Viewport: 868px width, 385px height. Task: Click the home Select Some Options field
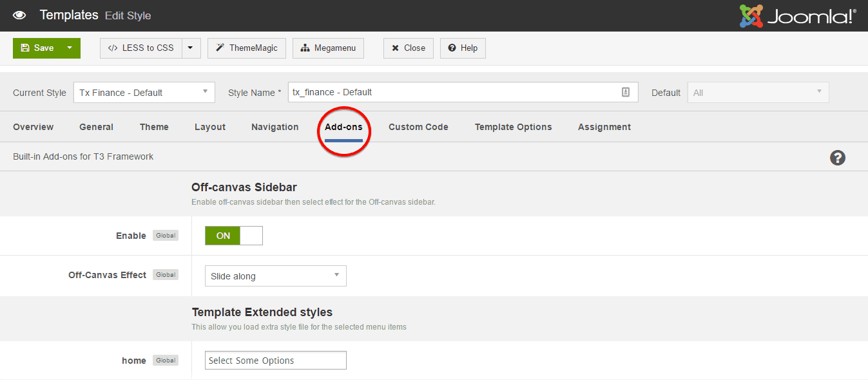click(x=275, y=361)
